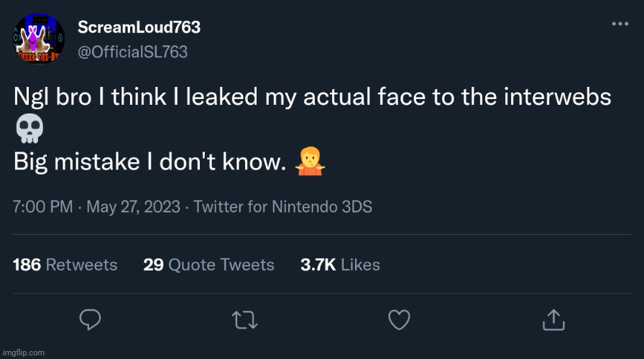
Task: Retweet this tweet using the arrows icon
Action: (x=245, y=319)
